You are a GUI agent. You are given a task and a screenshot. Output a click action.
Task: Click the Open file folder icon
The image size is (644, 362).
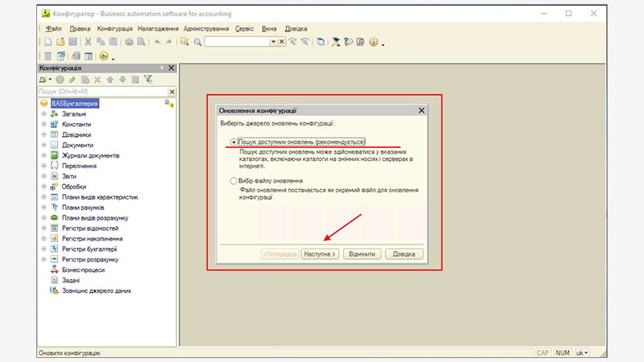pos(60,42)
